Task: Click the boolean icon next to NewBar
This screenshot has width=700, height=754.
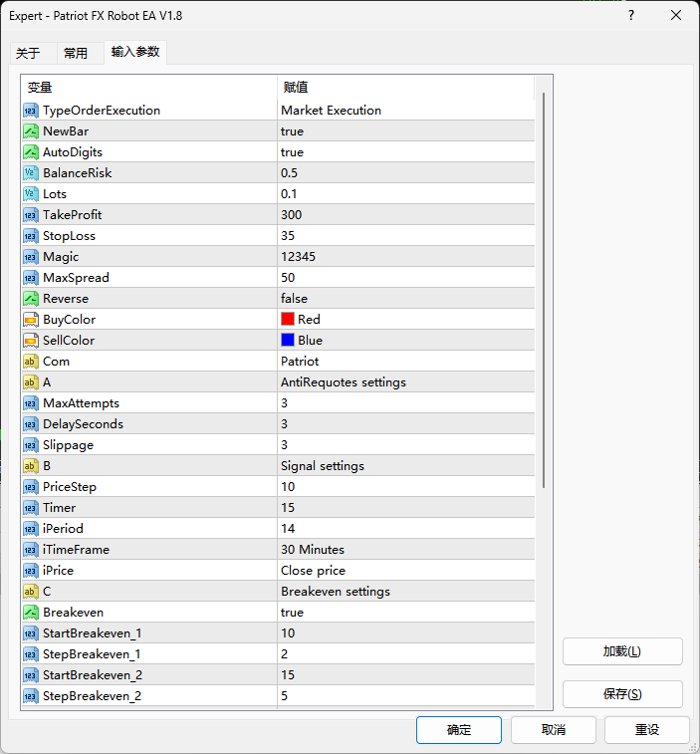Action: [31, 131]
